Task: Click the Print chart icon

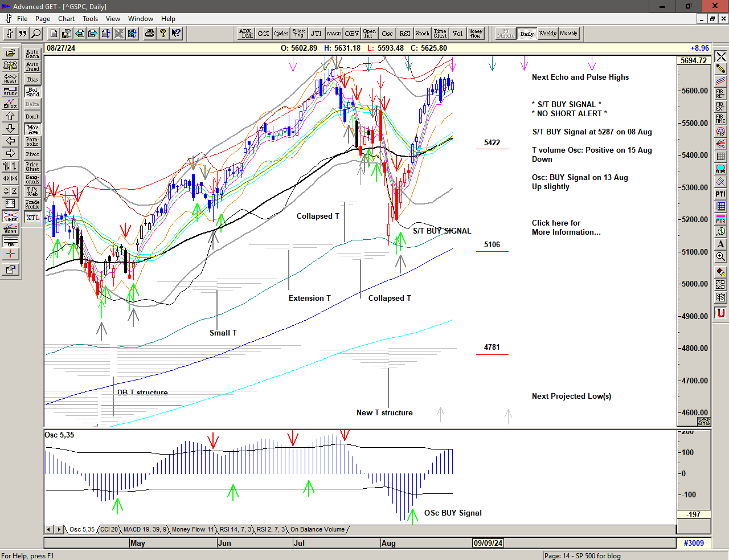Action: point(149,34)
